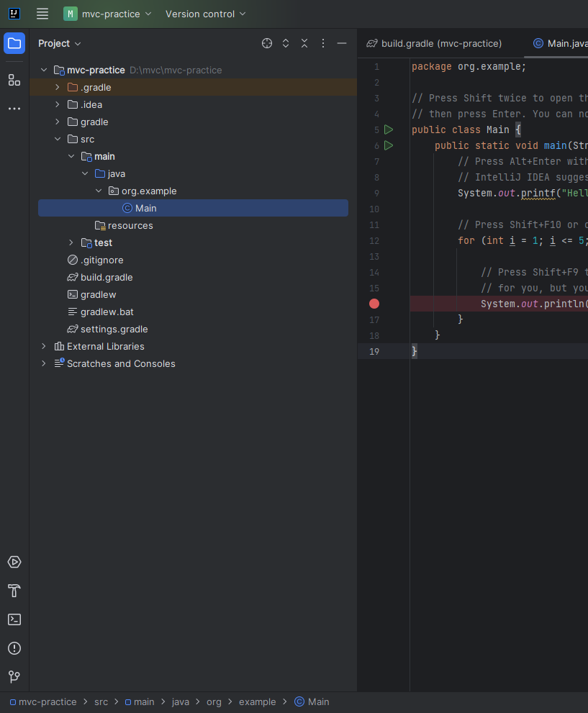Expand the gradle folder

coord(58,122)
